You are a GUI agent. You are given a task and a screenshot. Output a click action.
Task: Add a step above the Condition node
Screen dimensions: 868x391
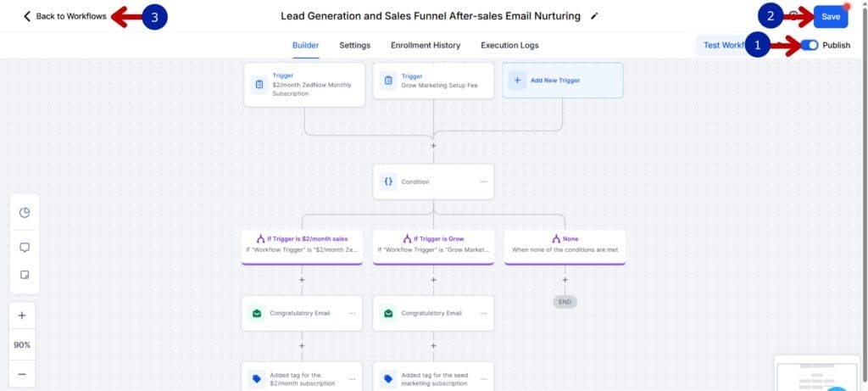coord(433,146)
